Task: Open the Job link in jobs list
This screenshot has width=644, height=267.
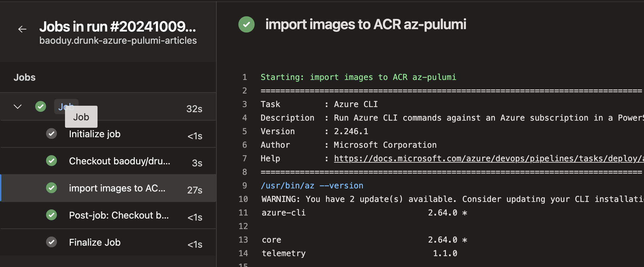Action: 66,106
